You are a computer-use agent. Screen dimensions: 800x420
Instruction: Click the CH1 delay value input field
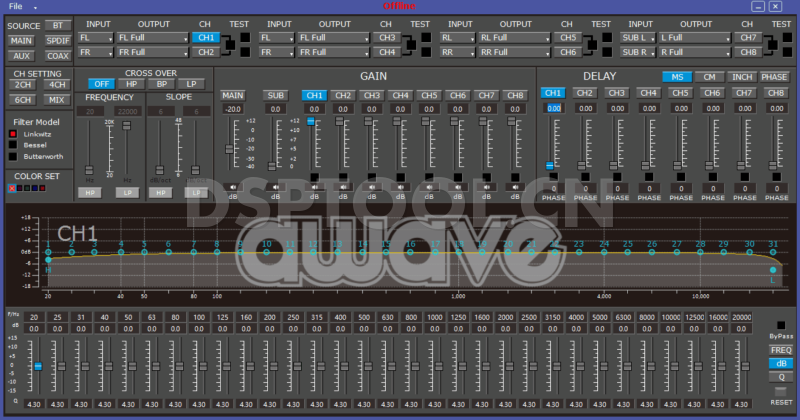pos(553,108)
